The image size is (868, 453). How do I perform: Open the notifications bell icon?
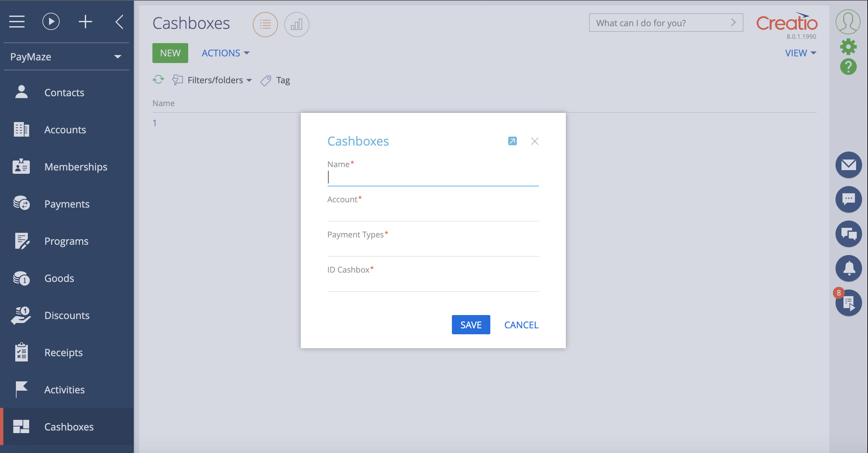[848, 268]
